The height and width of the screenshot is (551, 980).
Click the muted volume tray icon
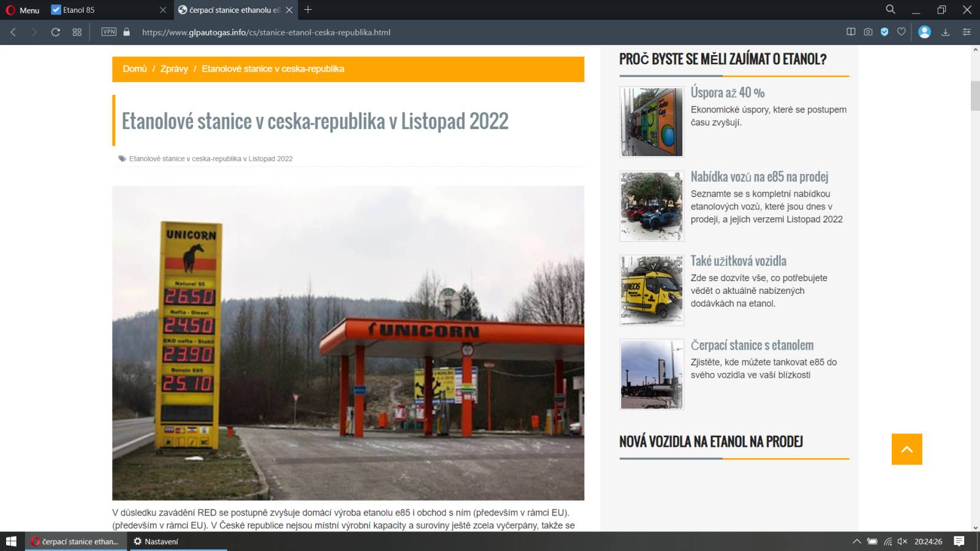point(902,541)
